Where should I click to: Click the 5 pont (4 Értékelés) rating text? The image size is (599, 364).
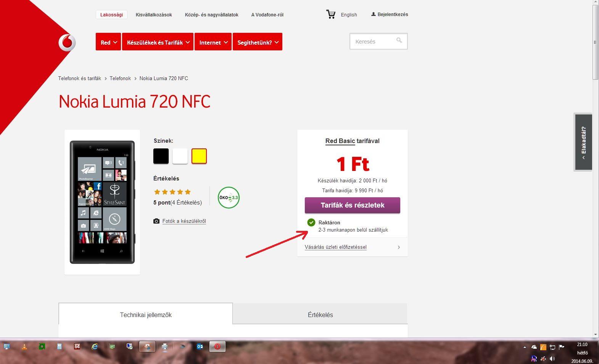(178, 203)
